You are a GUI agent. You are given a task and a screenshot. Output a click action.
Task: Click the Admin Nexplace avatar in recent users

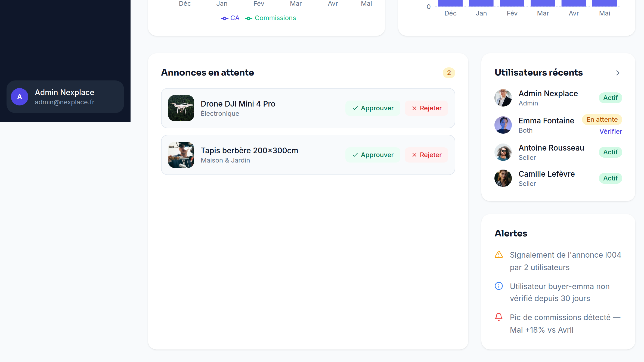[503, 98]
